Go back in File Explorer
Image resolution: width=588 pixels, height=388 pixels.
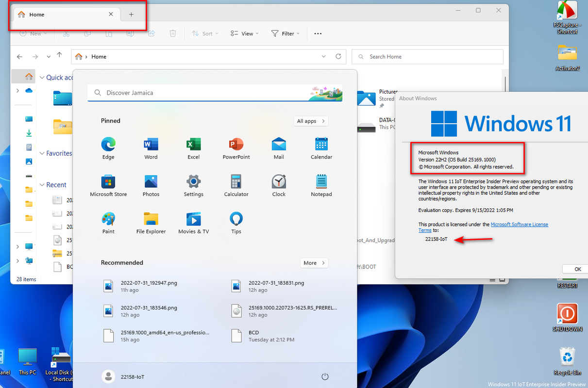coord(19,57)
